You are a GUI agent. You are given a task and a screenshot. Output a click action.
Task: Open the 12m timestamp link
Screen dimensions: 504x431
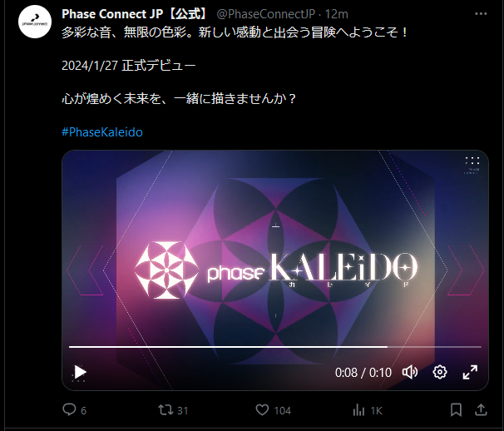(337, 14)
